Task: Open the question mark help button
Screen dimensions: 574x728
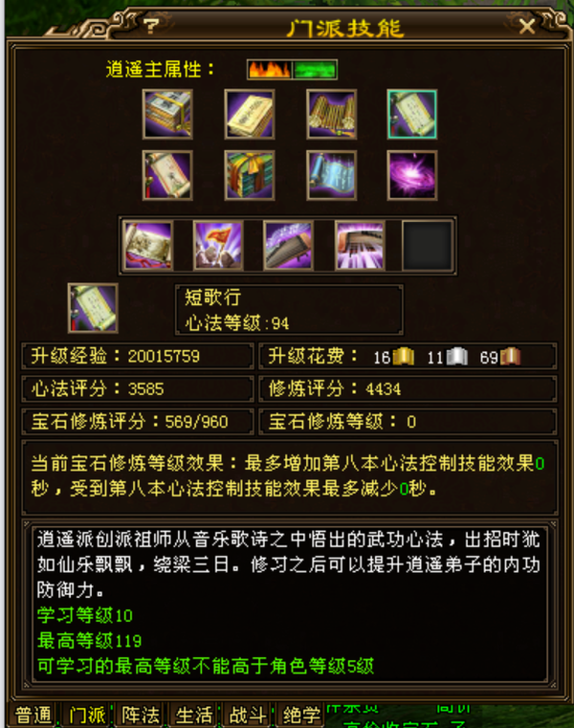Action: pyautogui.click(x=151, y=26)
